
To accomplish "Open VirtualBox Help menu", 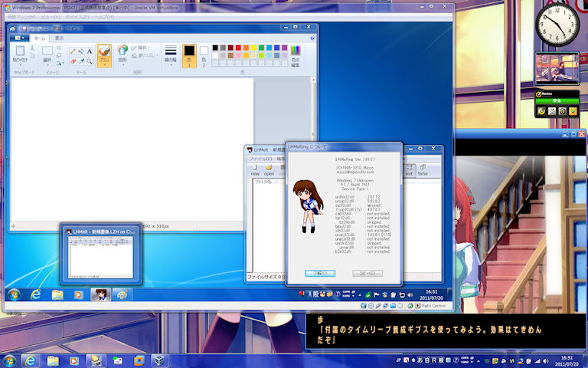I will point(104,18).
